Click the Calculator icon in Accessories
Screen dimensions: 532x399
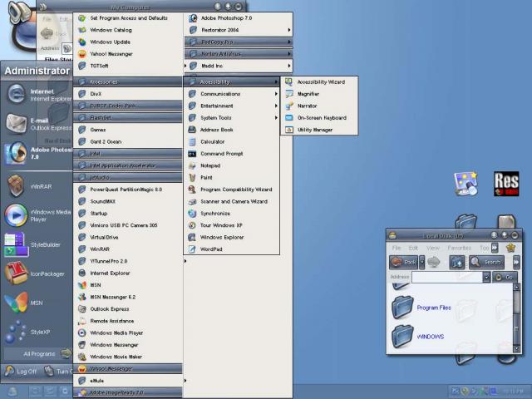(192, 142)
